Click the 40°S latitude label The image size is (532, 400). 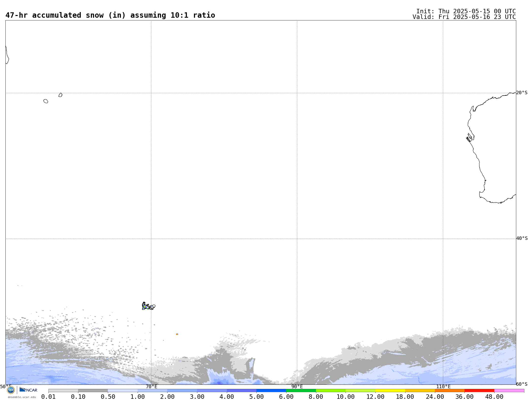522,238
